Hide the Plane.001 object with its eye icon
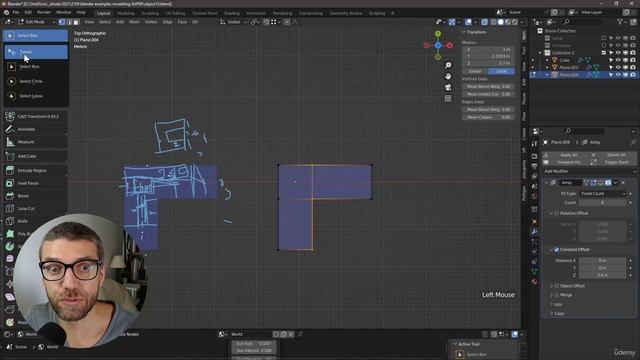This screenshot has width=640, height=360. point(618,68)
